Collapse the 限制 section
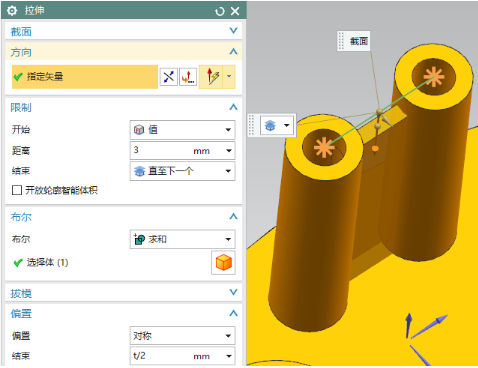This screenshot has width=478, height=368. [234, 107]
